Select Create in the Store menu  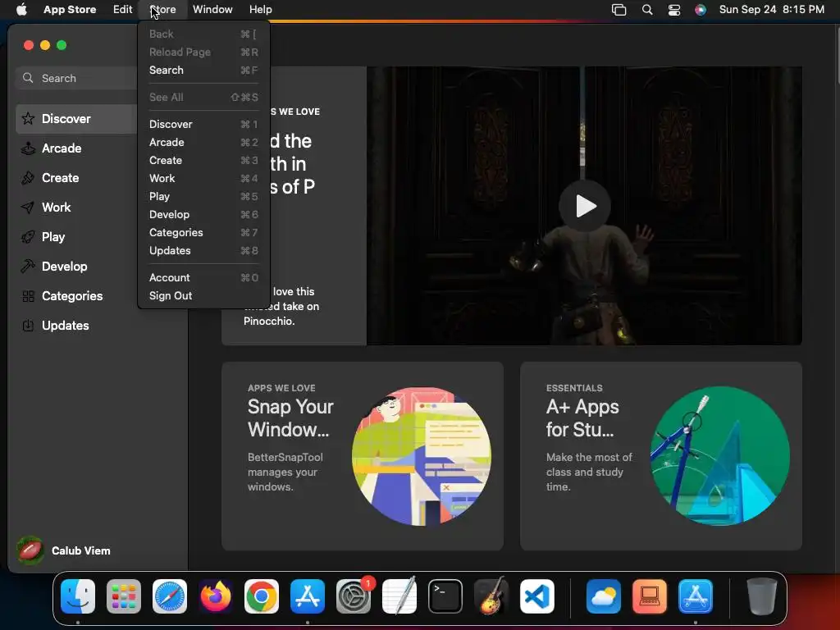(203, 160)
